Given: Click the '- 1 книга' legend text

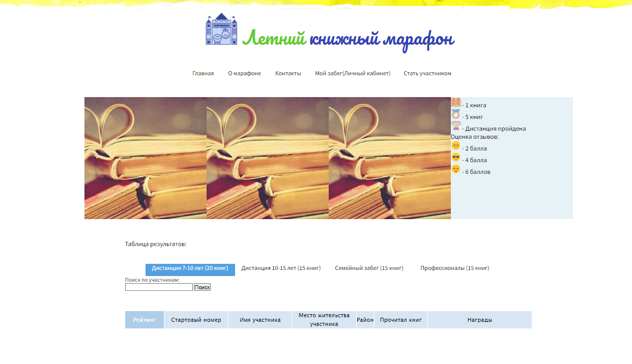Looking at the screenshot, I should [x=474, y=105].
